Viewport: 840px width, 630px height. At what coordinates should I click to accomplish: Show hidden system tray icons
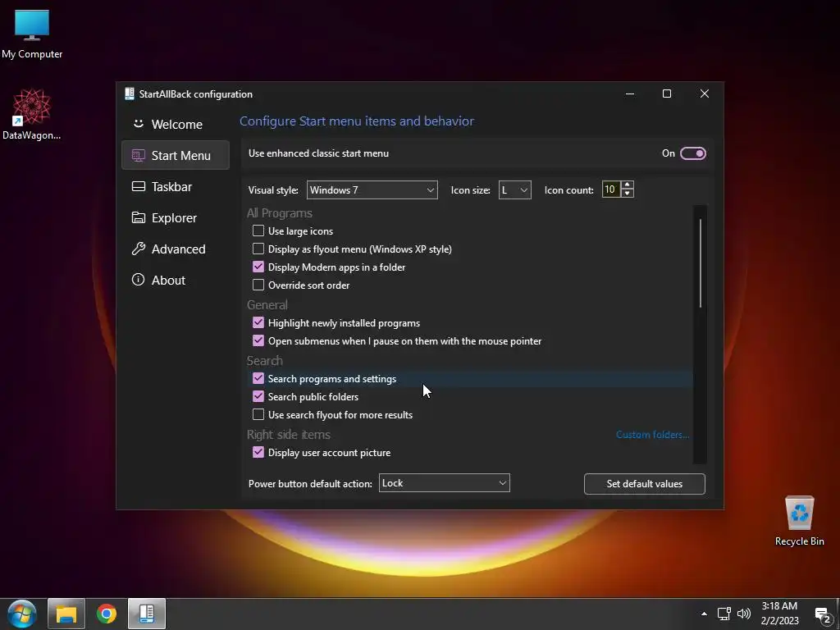point(704,614)
